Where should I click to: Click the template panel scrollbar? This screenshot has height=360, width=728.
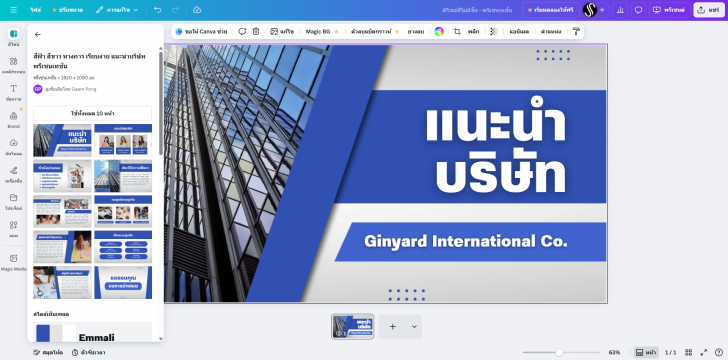pyautogui.click(x=161, y=102)
